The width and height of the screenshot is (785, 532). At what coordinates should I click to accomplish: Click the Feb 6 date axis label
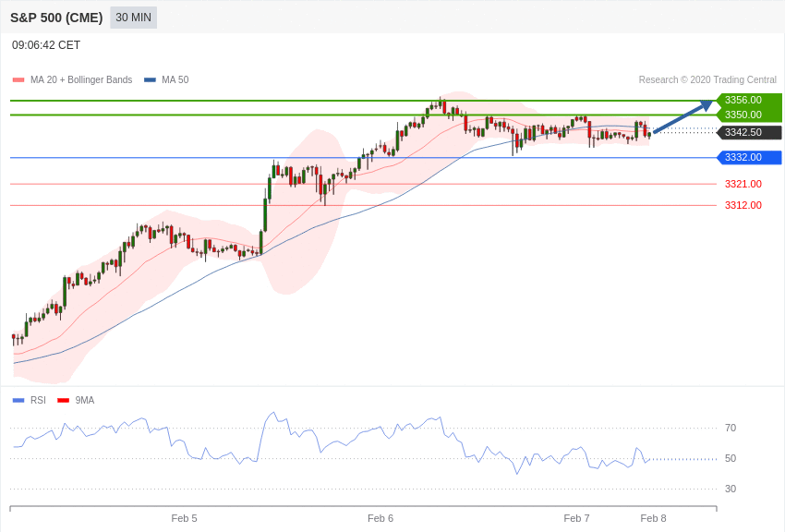380,518
